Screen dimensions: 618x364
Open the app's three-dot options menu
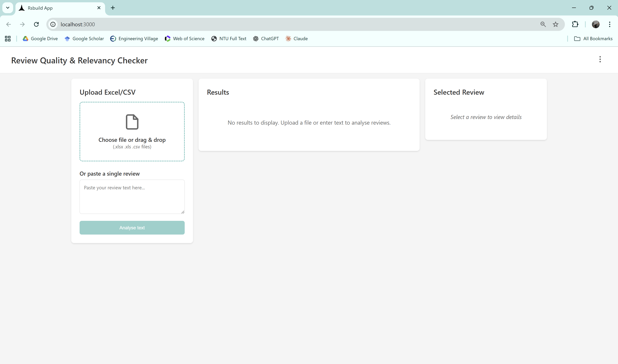pos(600,59)
